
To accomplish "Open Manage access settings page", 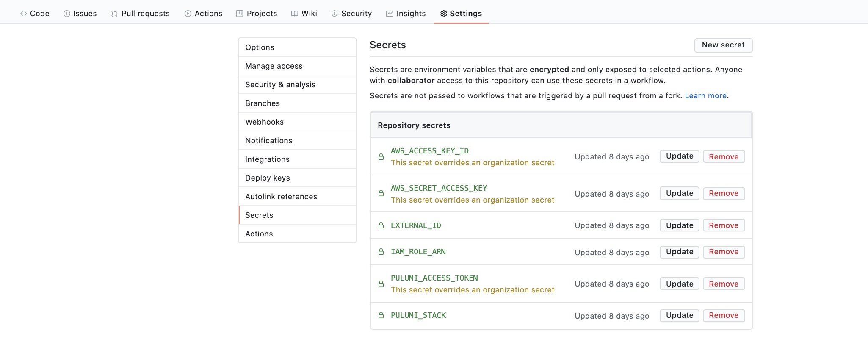I will coord(274,66).
